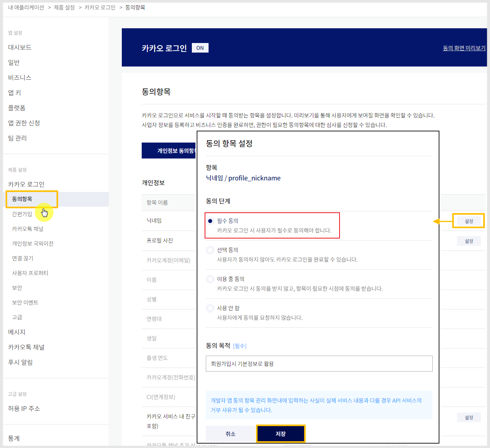Click the 동의 목적 [필수] label
This screenshot has width=490, height=448.
pyautogui.click(x=226, y=346)
